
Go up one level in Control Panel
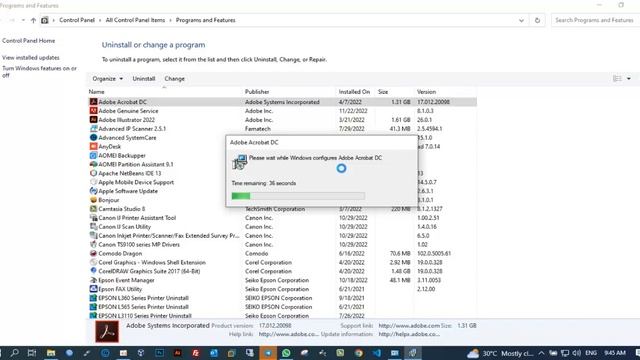[33, 20]
